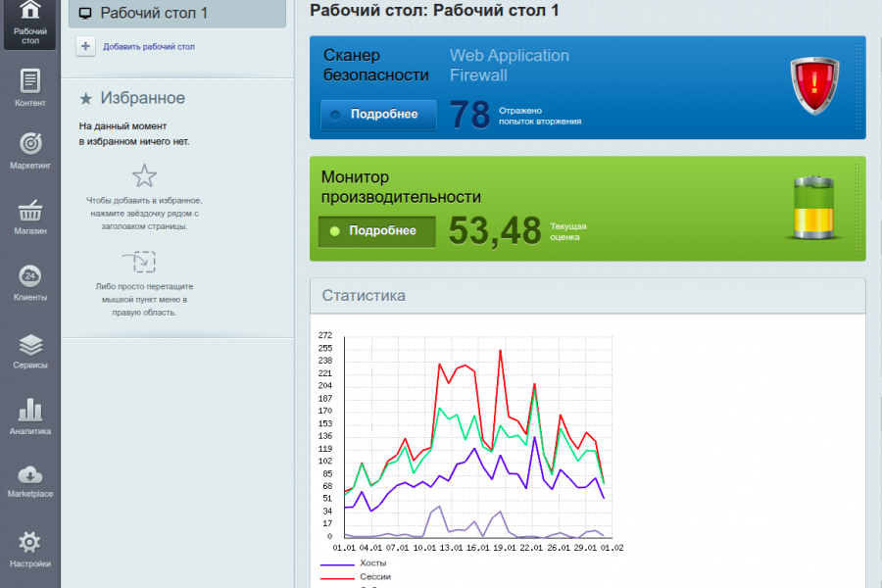Image resolution: width=882 pixels, height=588 pixels.
Task: Open the Рабочий стол home section
Action: [x=29, y=24]
